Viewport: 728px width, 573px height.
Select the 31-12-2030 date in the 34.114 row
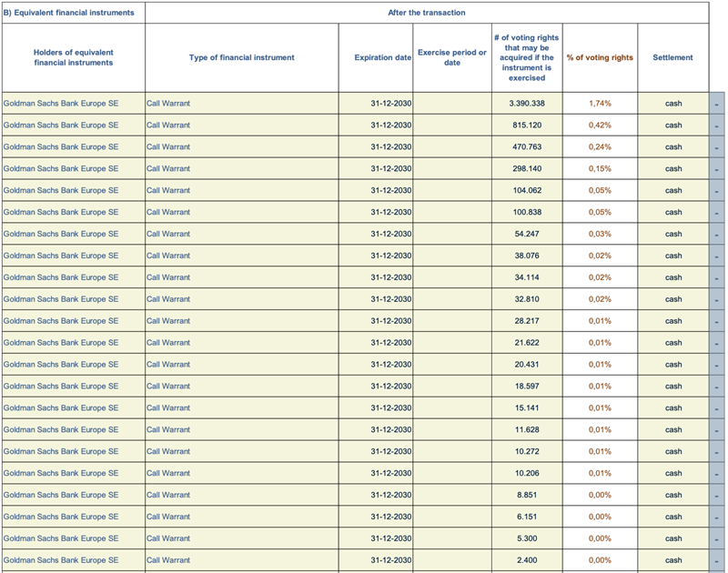391,277
